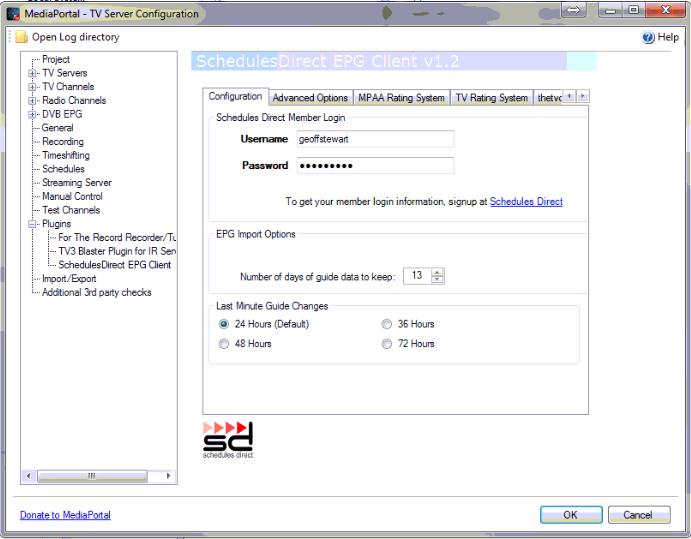Increase days of guide data with up arrow
This screenshot has width=691, height=539.
[x=438, y=272]
